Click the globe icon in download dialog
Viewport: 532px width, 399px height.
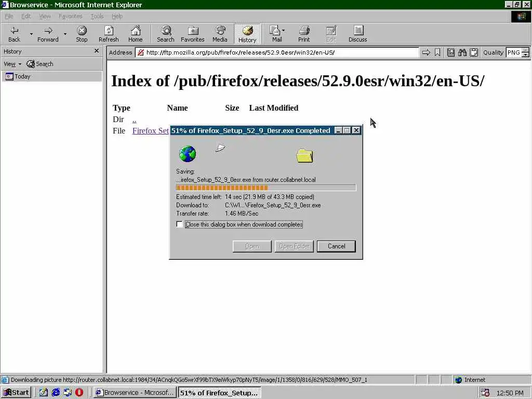[187, 154]
